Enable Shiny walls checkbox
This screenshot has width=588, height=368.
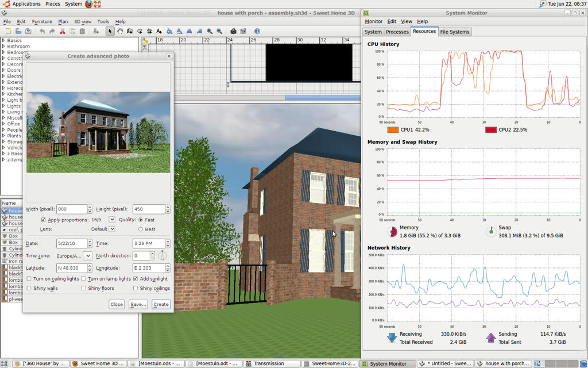tap(29, 288)
